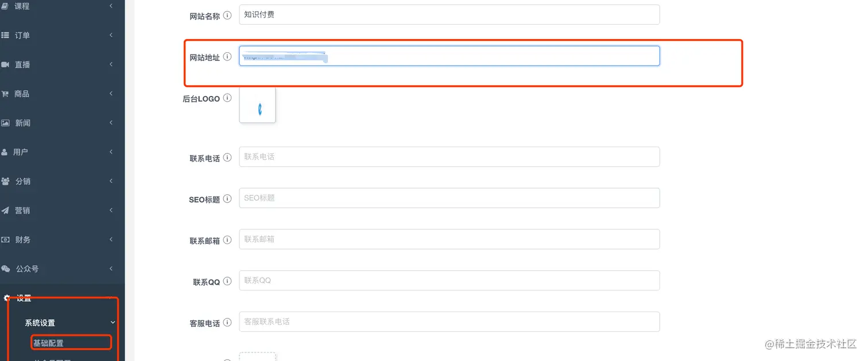Click the 后台LOGO image thumbnail
The image size is (868, 361).
pos(257,105)
